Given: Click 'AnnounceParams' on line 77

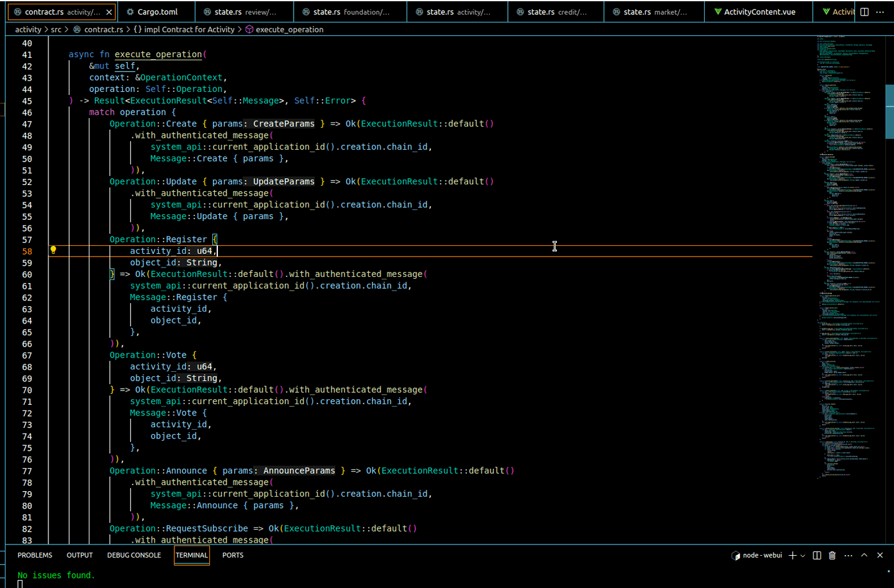Looking at the screenshot, I should pyautogui.click(x=299, y=471).
